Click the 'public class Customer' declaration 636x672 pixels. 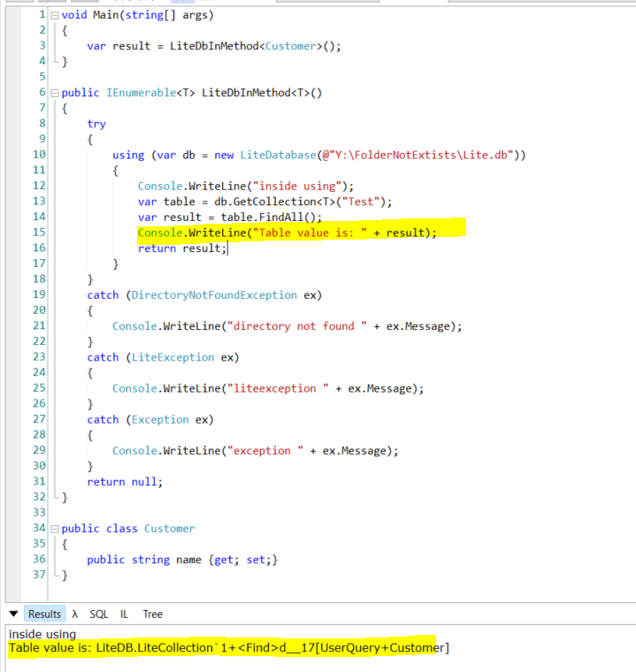[127, 529]
